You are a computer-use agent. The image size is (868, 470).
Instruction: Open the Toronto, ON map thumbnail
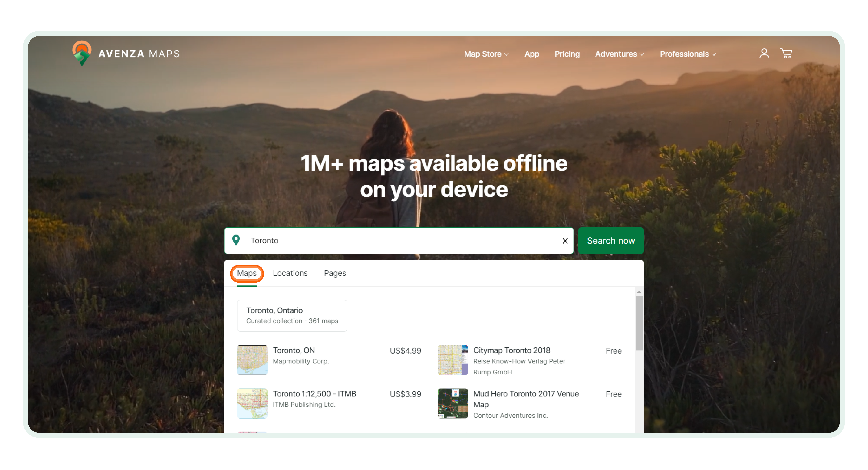252,359
